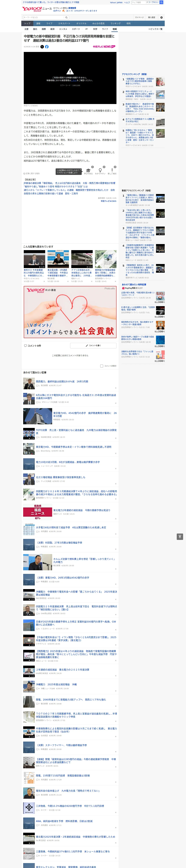Screen dimensions: 186x868
Task: Open the 東北電力決算 2年連続 recommended thumbnail
Action: tap(58, 259)
